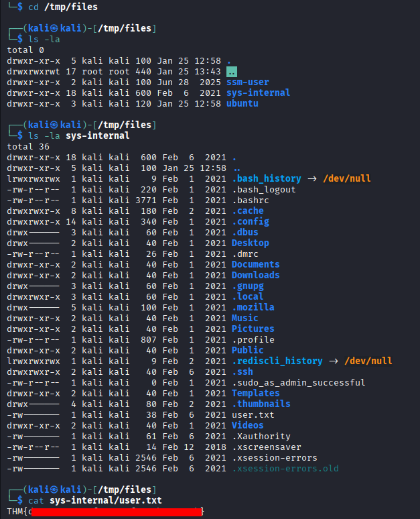Click the green highlighted parent directory entry

coord(232,71)
